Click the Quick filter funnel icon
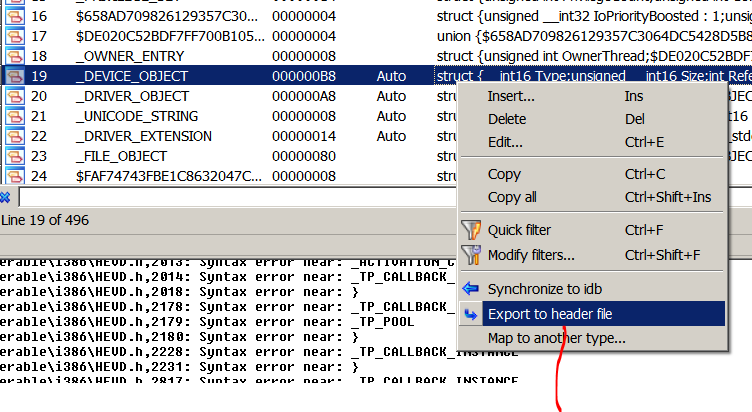This screenshot has width=752, height=412. click(470, 230)
